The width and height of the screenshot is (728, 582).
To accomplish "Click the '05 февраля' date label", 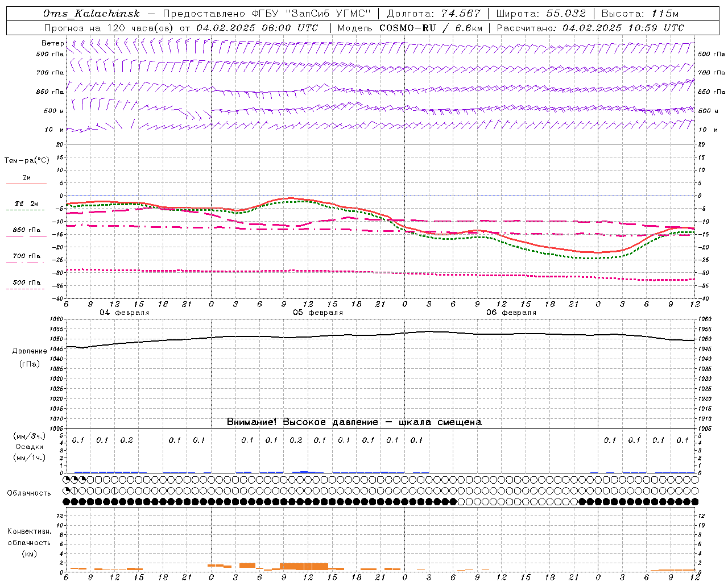I will [318, 313].
